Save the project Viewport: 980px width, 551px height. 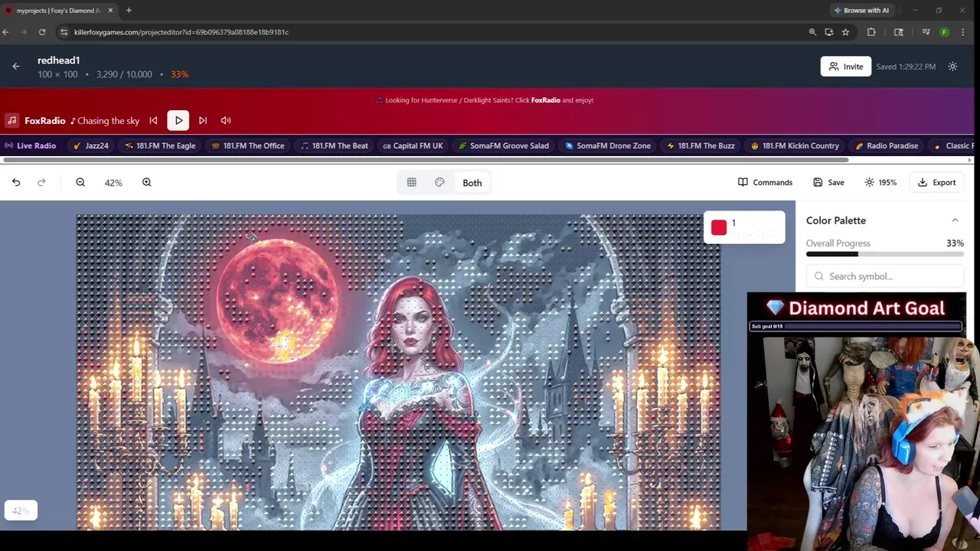(828, 182)
